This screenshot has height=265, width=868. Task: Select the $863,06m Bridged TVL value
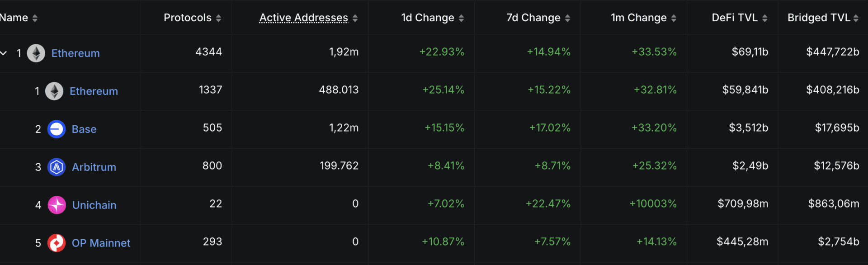point(834,204)
